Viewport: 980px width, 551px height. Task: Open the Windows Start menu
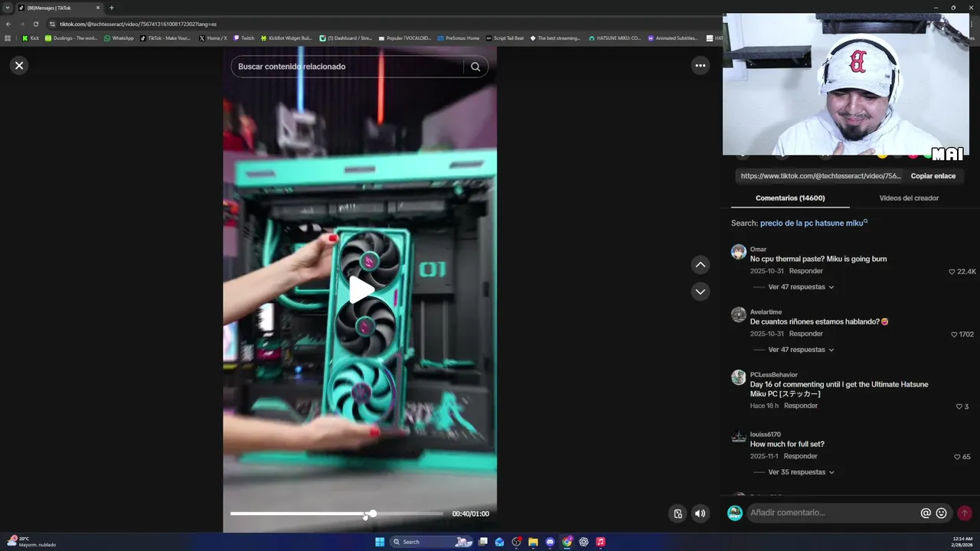[x=380, y=542]
